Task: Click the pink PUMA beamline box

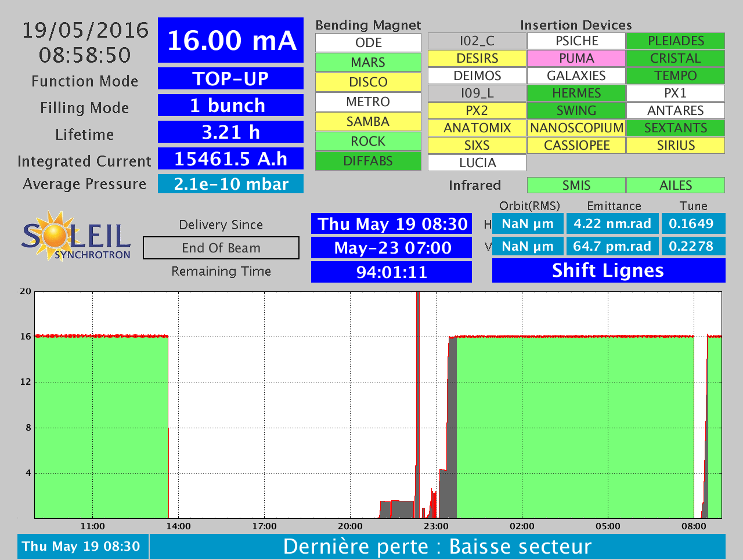Action: coord(576,58)
